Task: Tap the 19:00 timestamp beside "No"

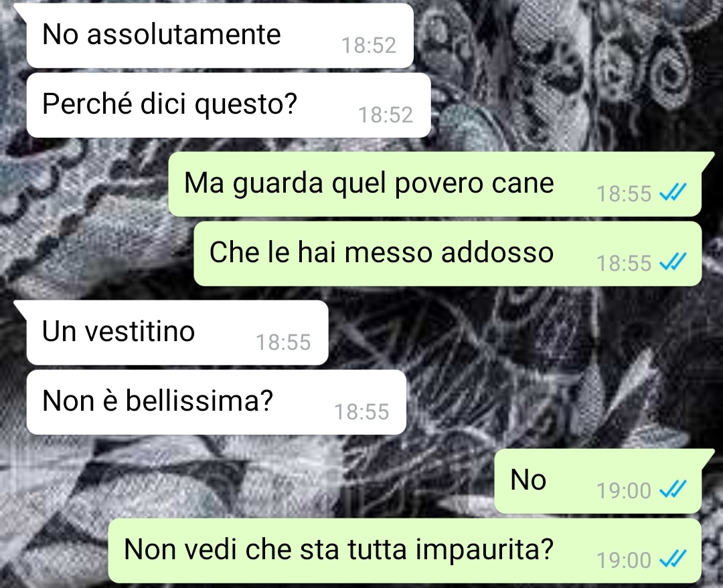Action: tap(624, 491)
